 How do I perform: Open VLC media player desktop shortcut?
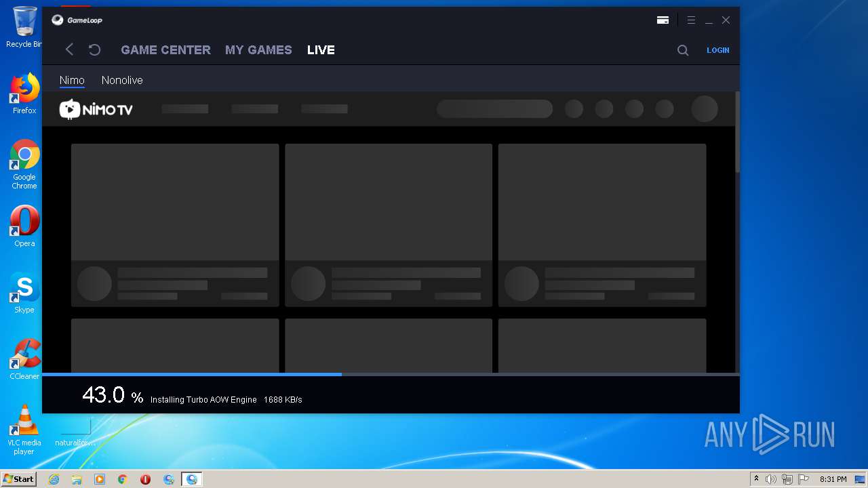coord(24,430)
